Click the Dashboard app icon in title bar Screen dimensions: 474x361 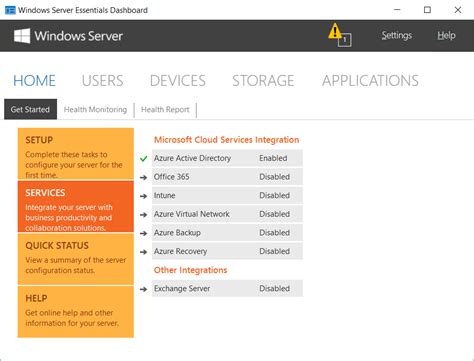[10, 10]
